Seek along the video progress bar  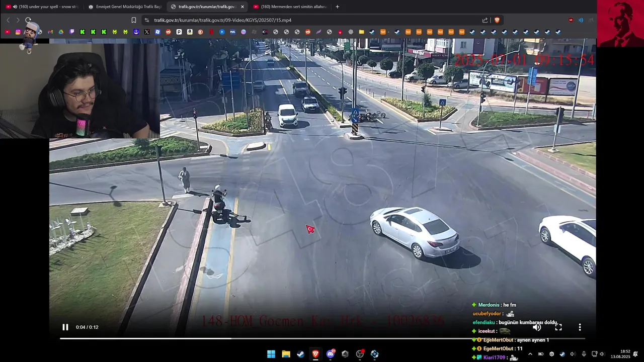tap(322, 338)
